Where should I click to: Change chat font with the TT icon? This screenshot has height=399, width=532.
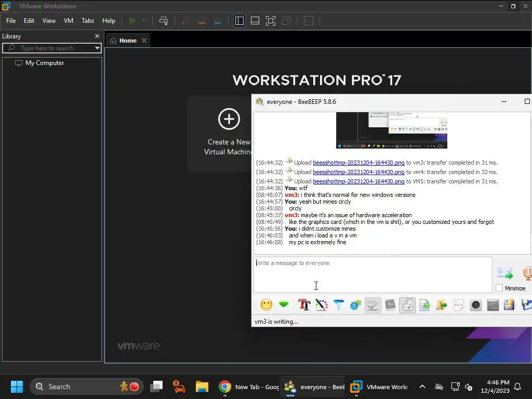[304, 304]
